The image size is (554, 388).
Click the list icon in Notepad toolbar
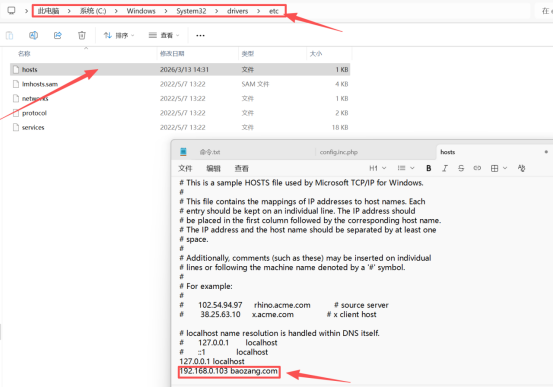tap(401, 168)
